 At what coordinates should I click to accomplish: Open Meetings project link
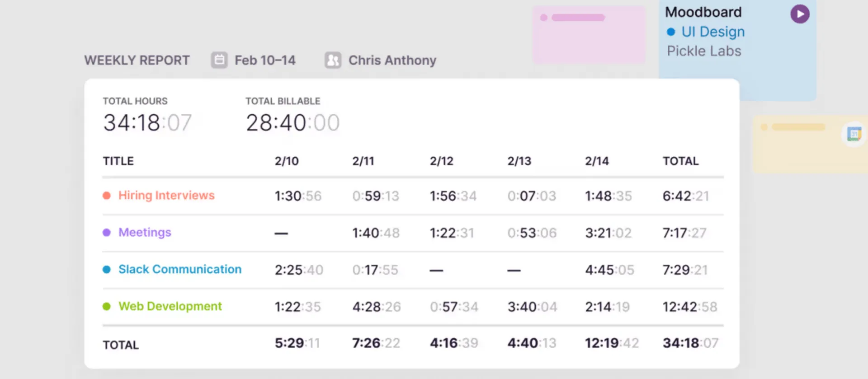click(x=145, y=233)
